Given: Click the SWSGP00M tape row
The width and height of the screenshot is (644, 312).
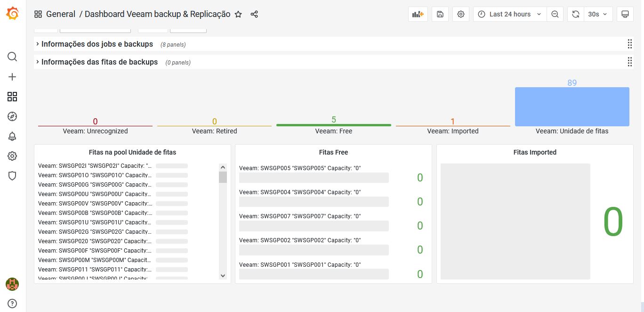Looking at the screenshot, I should coord(113,260).
